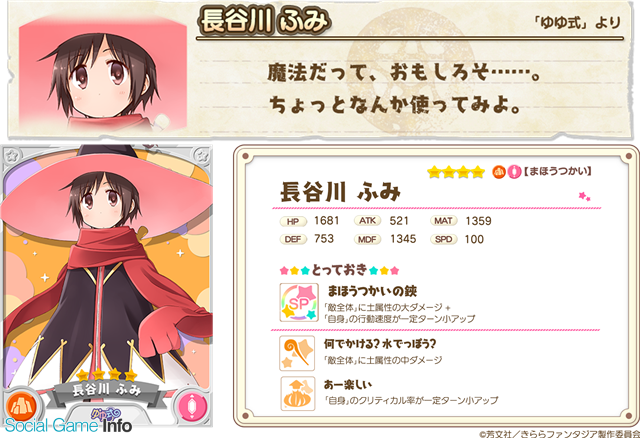640x438 pixels.
Task: Click the orange earth element icon on card
Action: 21,407
